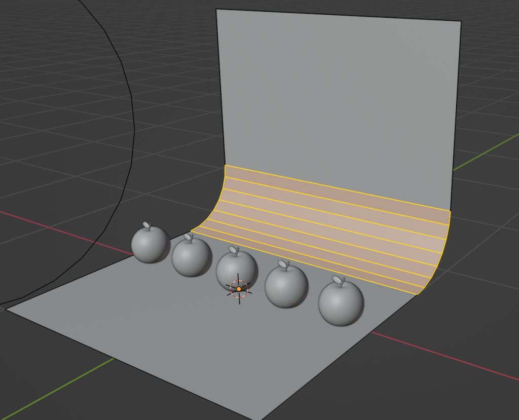Select the leftmost apple object
Viewport: 519px width, 420px height.
(150, 245)
